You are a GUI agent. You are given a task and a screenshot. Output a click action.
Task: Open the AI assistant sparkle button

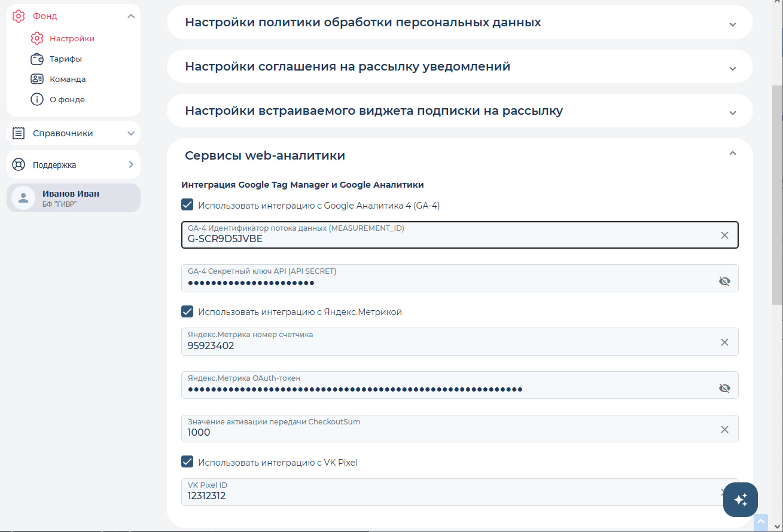point(741,499)
